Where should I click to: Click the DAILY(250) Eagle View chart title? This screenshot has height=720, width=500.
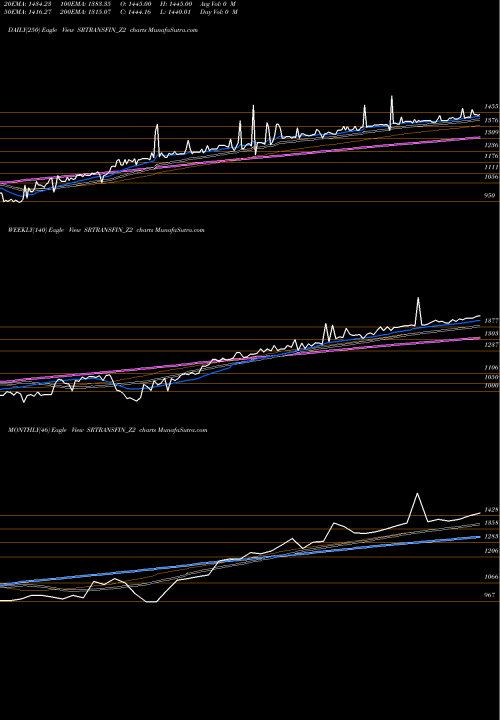click(x=103, y=30)
